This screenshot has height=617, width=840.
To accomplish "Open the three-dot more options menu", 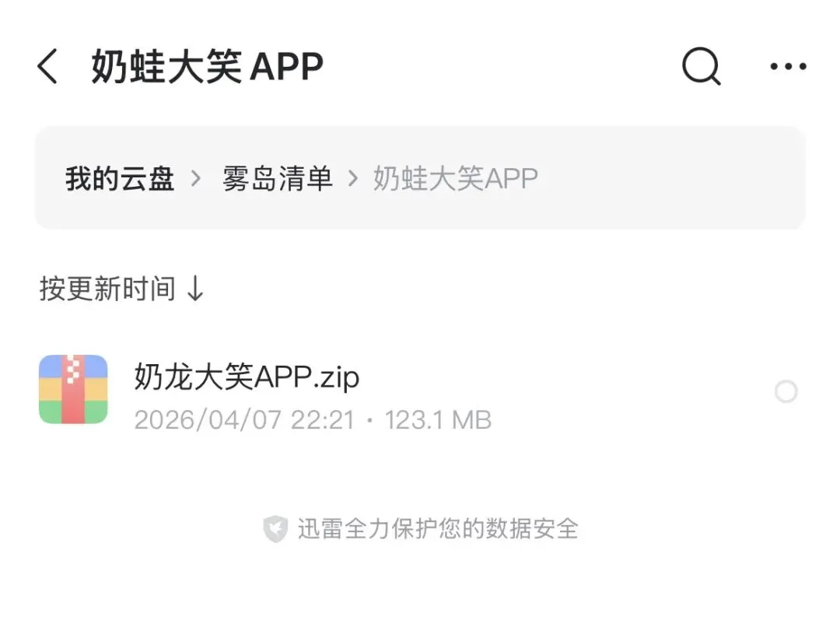I will [788, 66].
